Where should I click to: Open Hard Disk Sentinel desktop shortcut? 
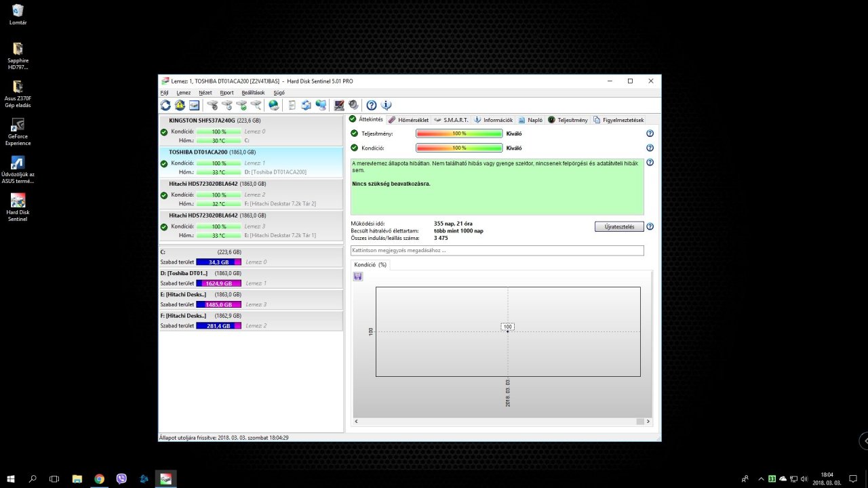click(18, 207)
